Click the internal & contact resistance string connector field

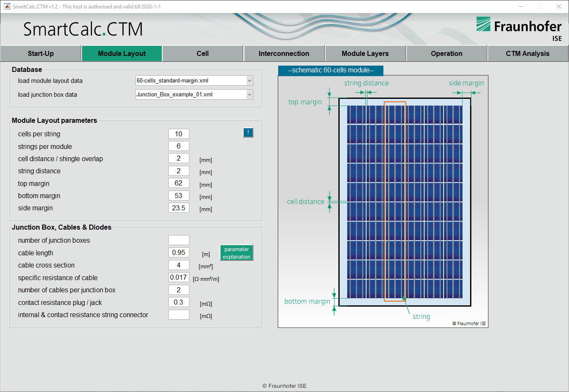178,315
